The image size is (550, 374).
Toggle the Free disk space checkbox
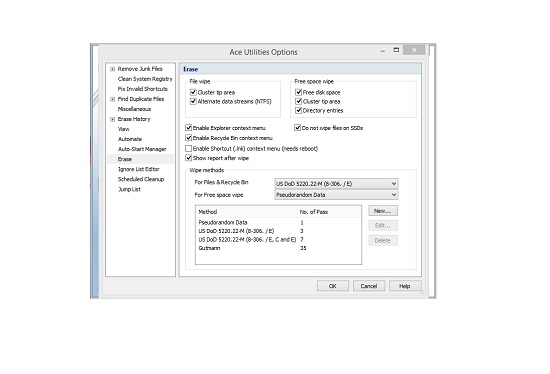299,92
